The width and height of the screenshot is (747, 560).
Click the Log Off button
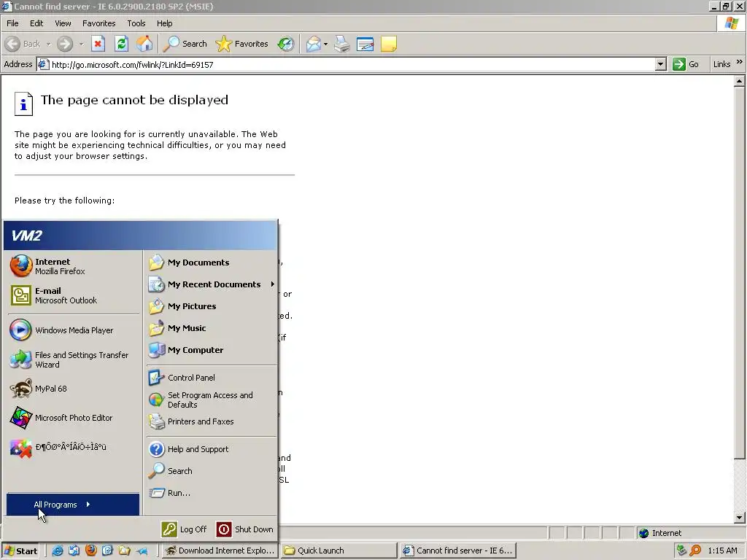[x=184, y=529]
